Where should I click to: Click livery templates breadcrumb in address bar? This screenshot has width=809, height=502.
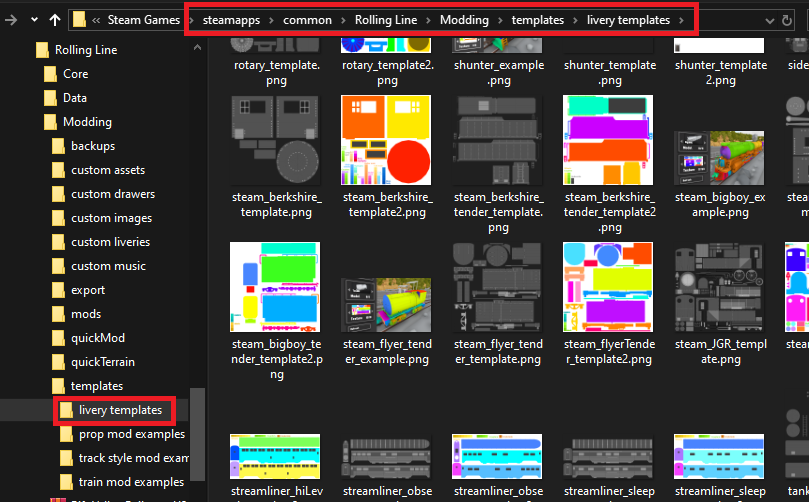pos(628,20)
